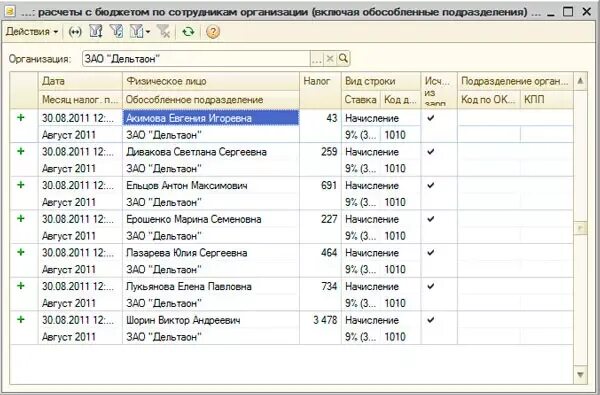Click the green plus icon for Лукьянова row
The height and width of the screenshot is (395, 600).
[21, 286]
